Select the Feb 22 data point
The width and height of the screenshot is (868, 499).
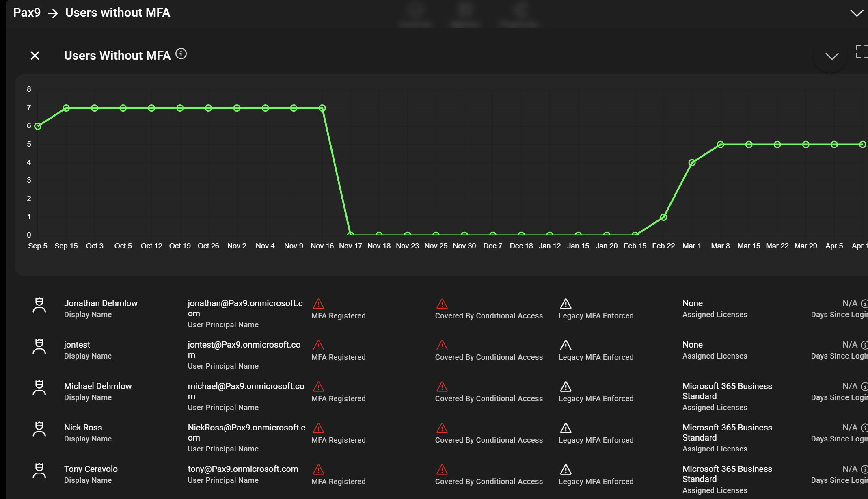663,217
